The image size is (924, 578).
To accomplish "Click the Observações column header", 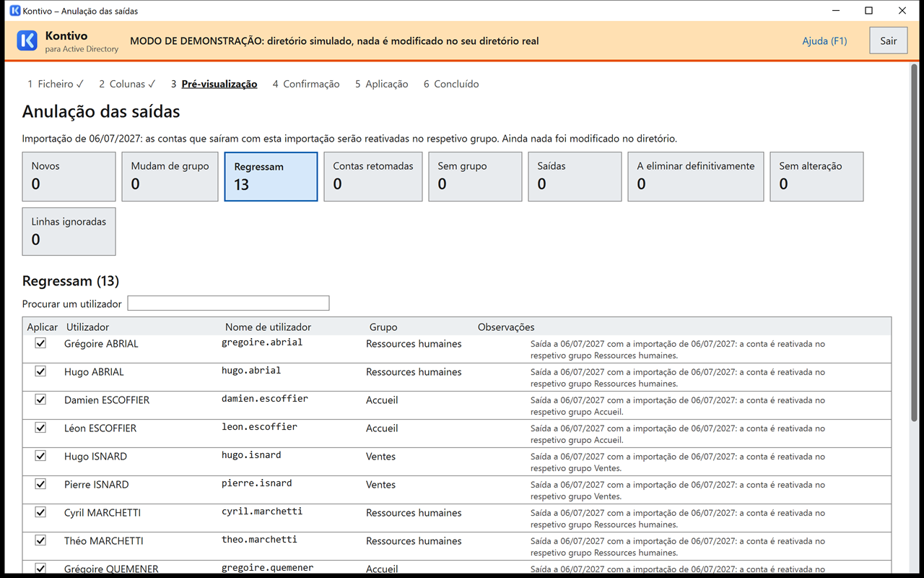I will tap(506, 327).
